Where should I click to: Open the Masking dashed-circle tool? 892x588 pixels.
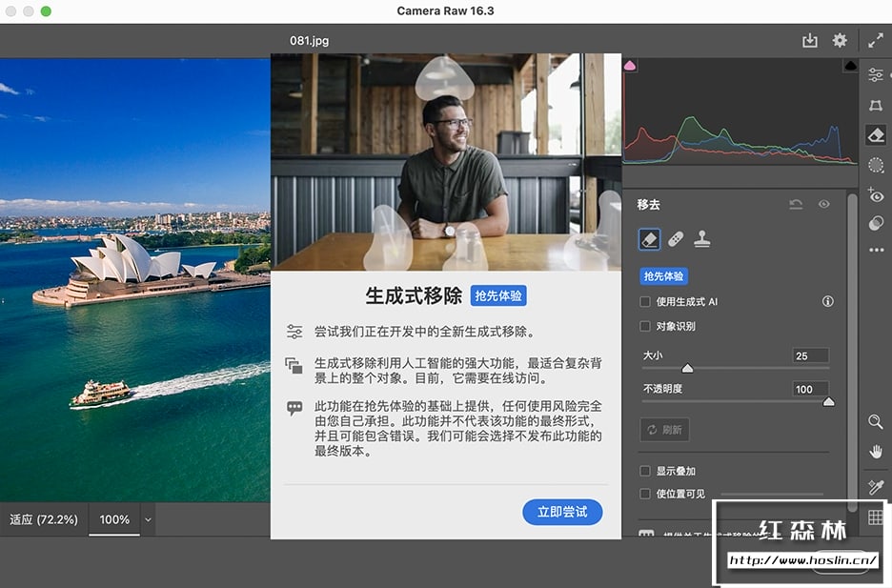coord(876,165)
